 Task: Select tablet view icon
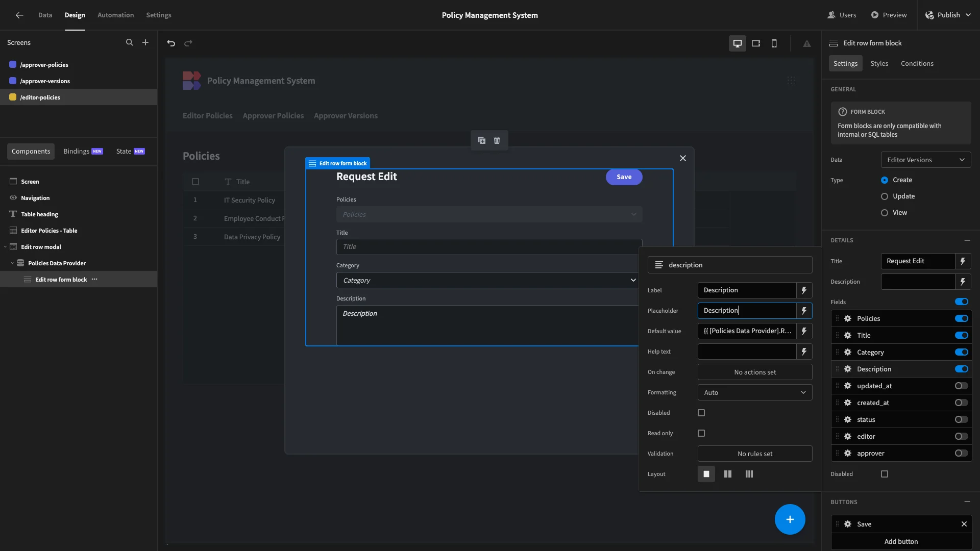(756, 43)
